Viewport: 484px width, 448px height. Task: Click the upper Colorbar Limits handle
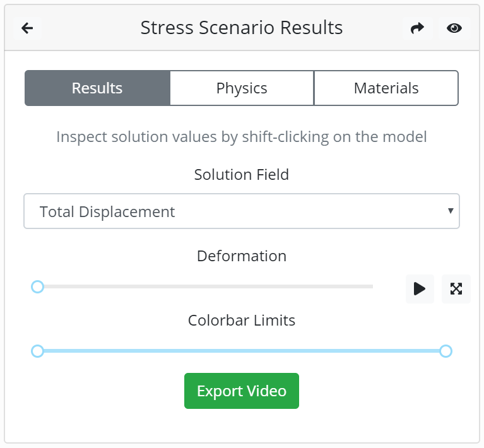pyautogui.click(x=446, y=351)
